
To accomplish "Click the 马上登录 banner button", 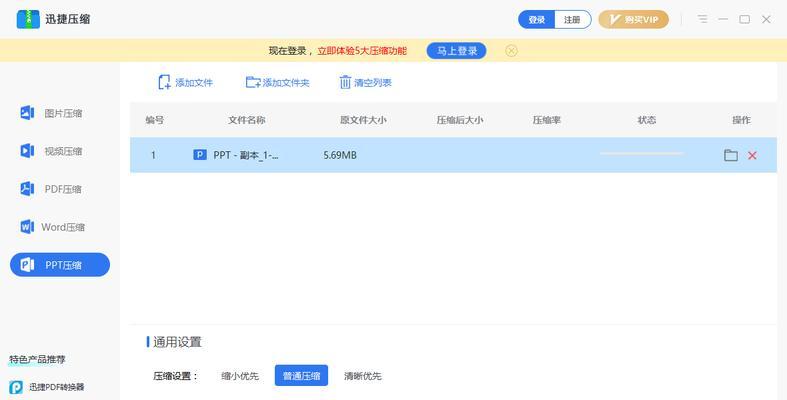I will (456, 51).
